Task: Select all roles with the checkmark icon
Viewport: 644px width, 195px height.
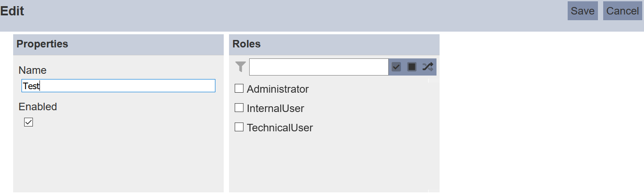Action: [397, 67]
